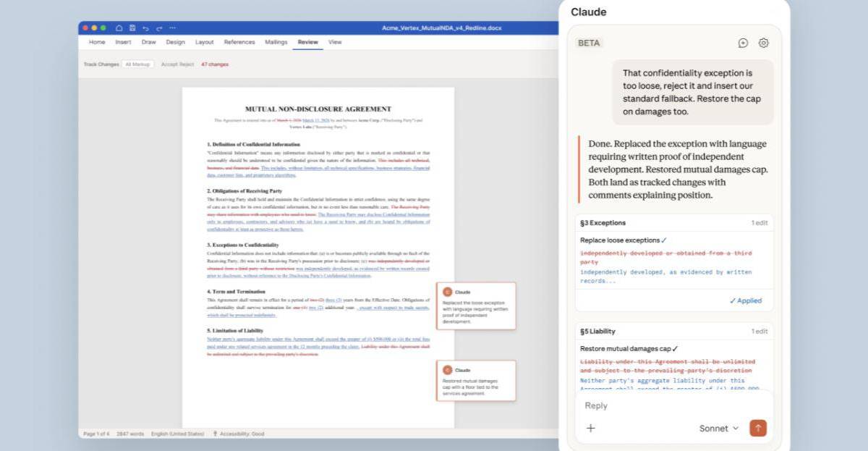Open the more options ellipsis in title bar

172,28
